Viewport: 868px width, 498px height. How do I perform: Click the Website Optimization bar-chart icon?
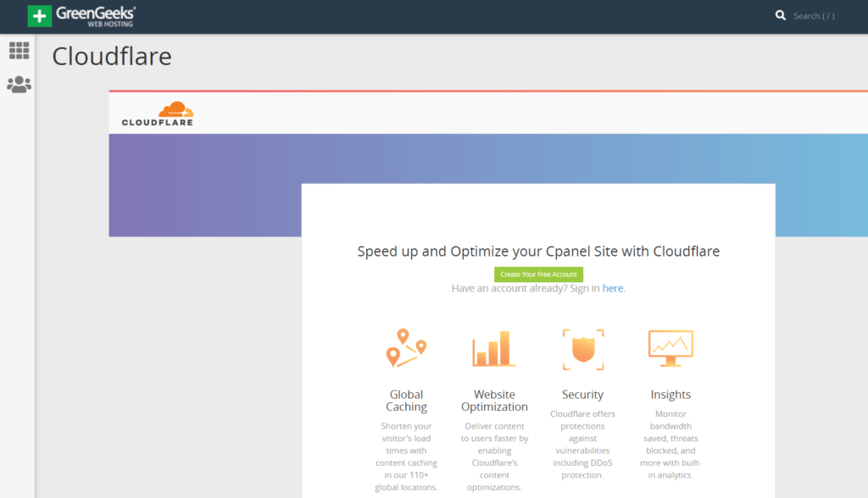point(494,347)
